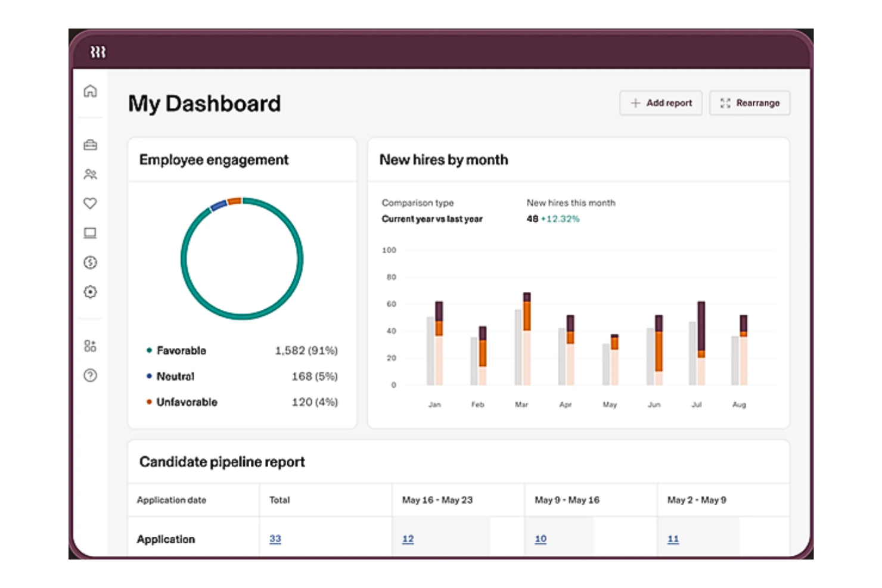Click the Unfavorable legend entry
This screenshot has width=882, height=588.
(x=182, y=402)
